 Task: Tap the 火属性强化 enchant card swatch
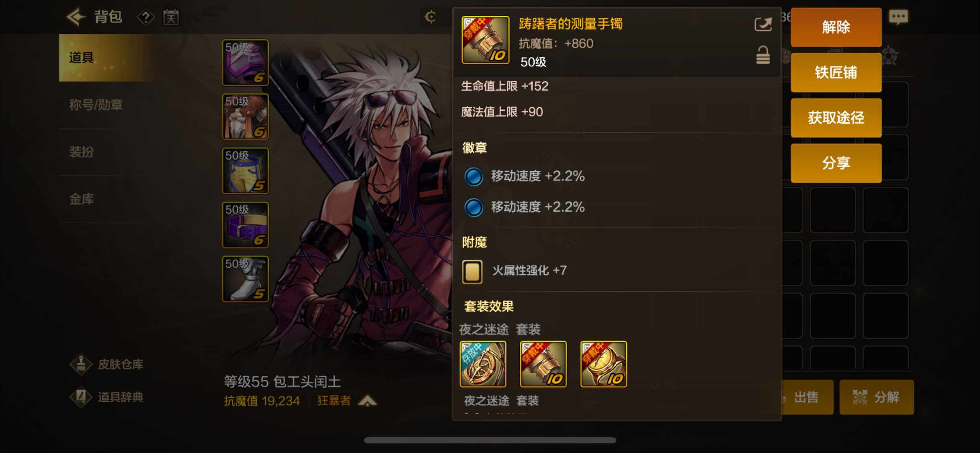click(x=472, y=272)
